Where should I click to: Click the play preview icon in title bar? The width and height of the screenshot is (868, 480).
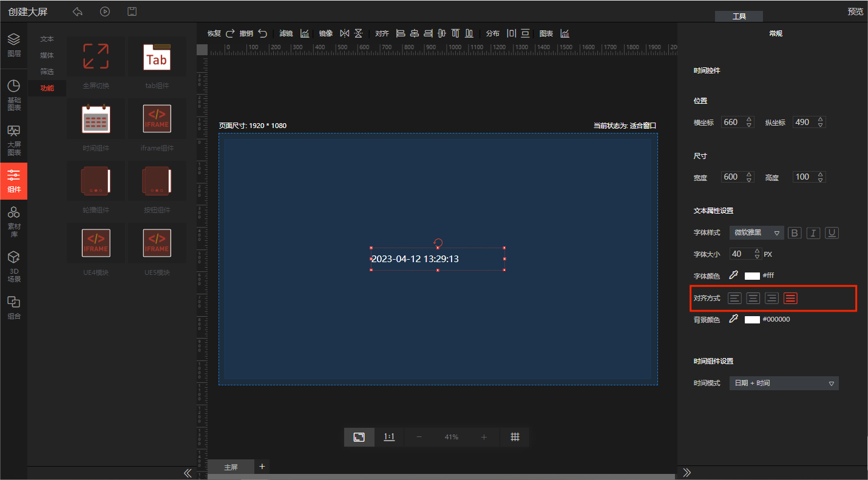click(x=105, y=12)
